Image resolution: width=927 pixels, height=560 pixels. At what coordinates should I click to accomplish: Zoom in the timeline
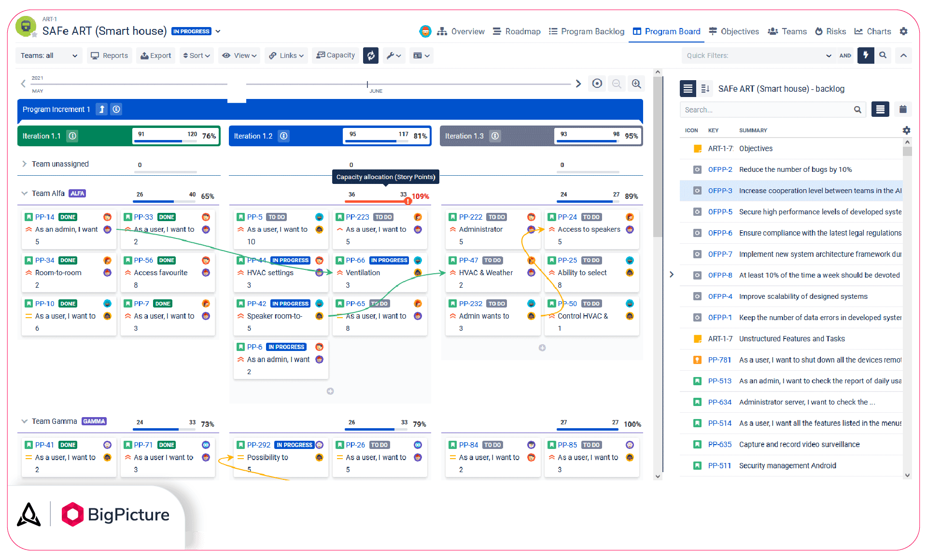click(636, 84)
